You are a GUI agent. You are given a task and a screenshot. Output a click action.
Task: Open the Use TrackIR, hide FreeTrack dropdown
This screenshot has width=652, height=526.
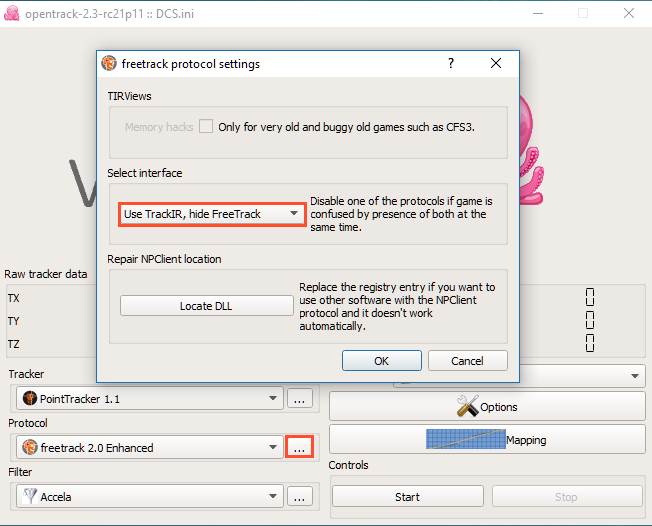(x=212, y=214)
